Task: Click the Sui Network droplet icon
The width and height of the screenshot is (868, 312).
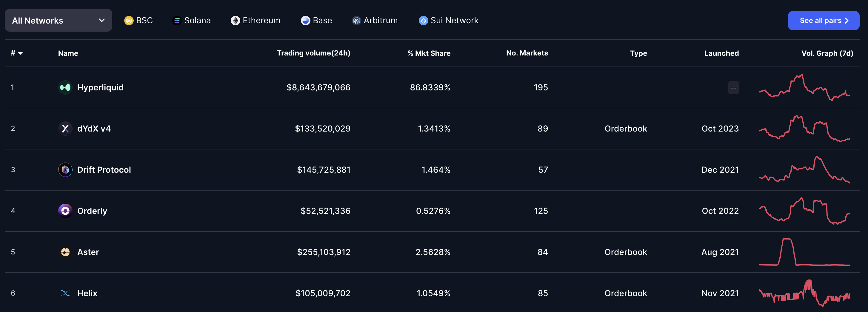Action: (x=423, y=21)
